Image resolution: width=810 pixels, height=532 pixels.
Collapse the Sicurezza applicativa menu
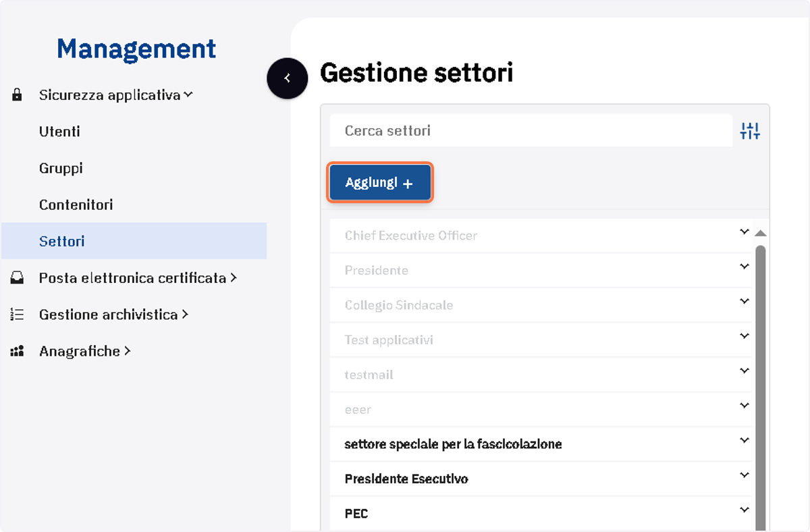coord(116,95)
